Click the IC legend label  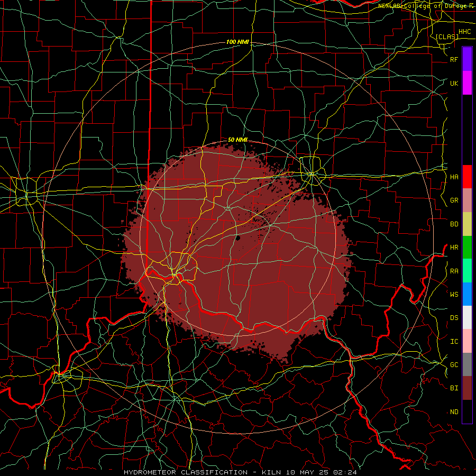[x=454, y=341]
